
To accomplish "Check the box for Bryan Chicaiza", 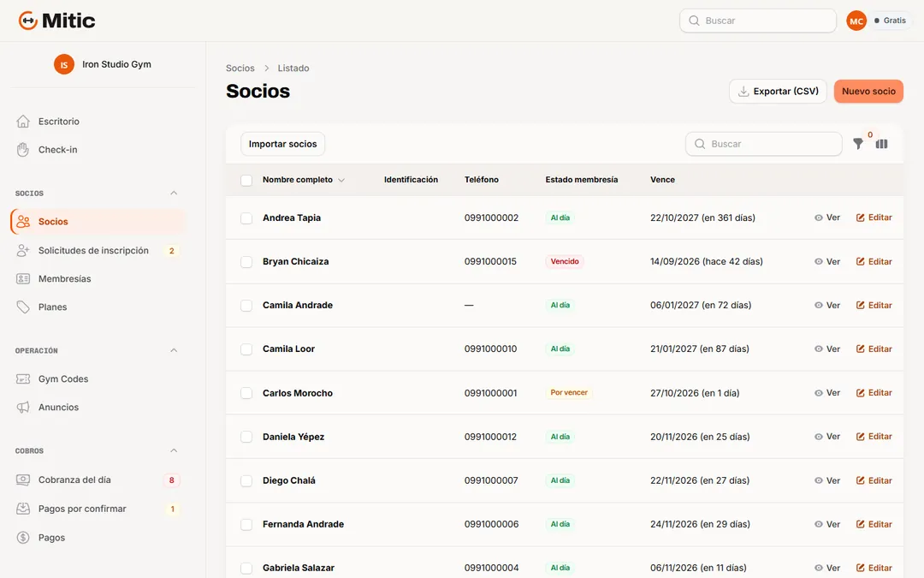I will coord(246,262).
